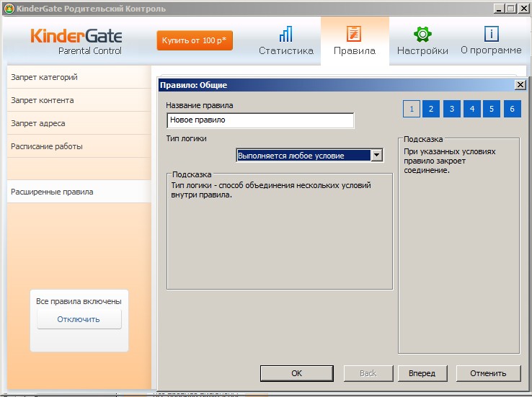The width and height of the screenshot is (532, 397).
Task: Select wizard step 6
Action: tap(512, 109)
